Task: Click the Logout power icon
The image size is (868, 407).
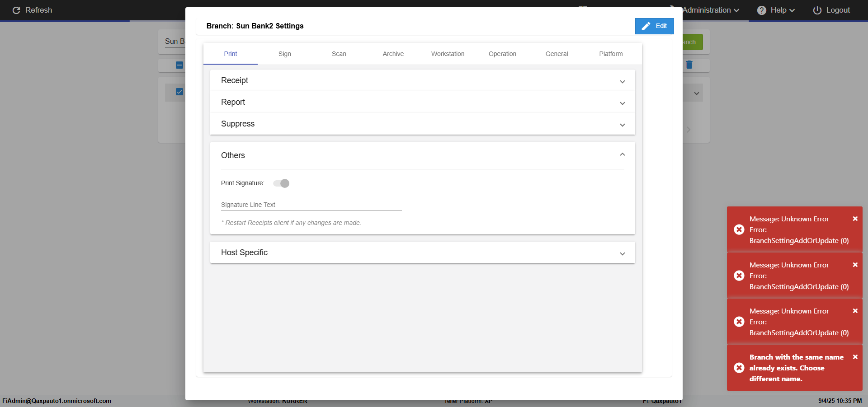Action: tap(817, 10)
